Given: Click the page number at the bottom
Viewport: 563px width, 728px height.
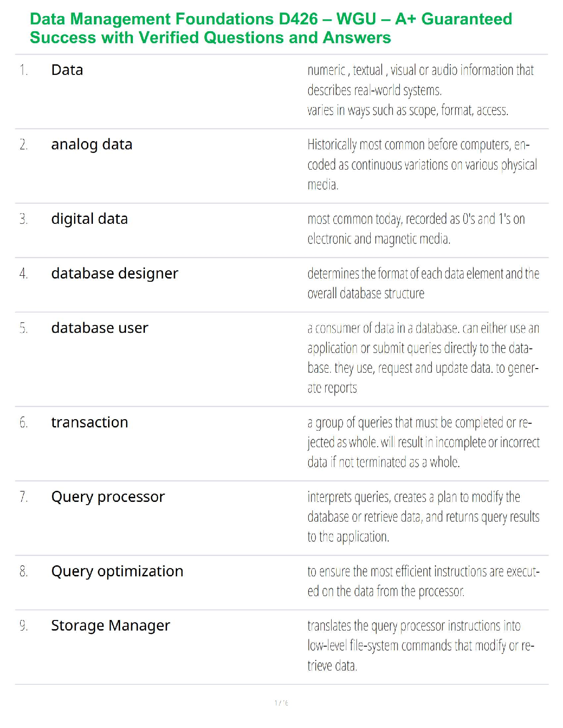Looking at the screenshot, I should coord(281,703).
